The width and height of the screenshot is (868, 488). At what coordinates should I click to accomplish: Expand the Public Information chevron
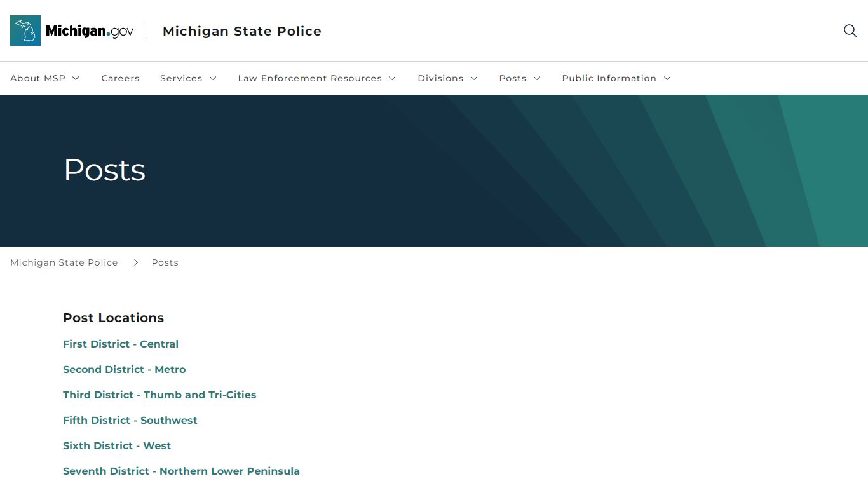(x=667, y=78)
